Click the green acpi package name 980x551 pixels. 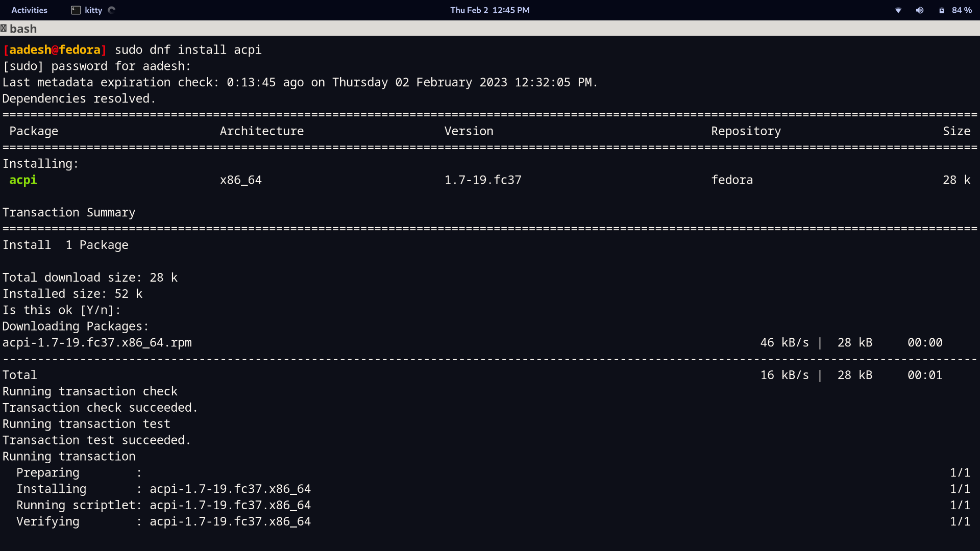(x=22, y=180)
